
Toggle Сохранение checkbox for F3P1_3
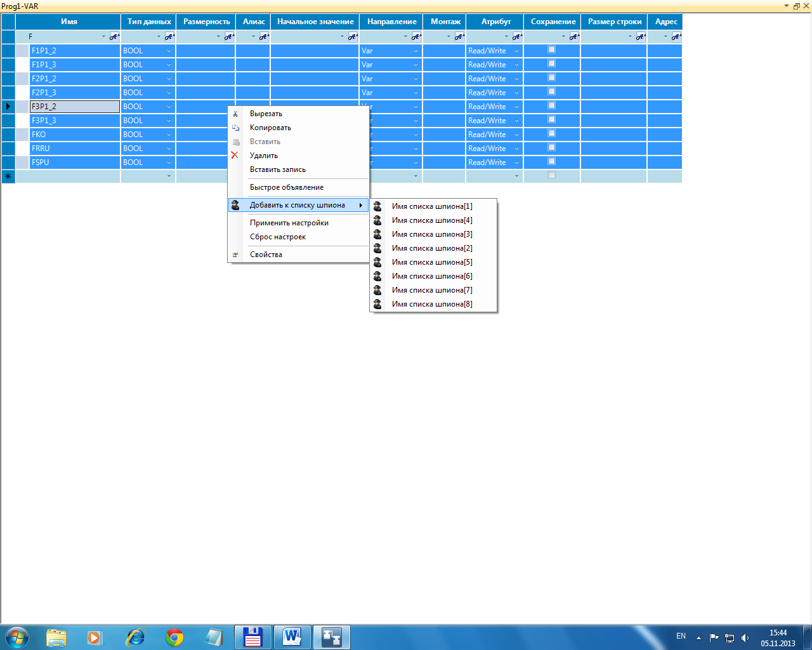tap(551, 119)
